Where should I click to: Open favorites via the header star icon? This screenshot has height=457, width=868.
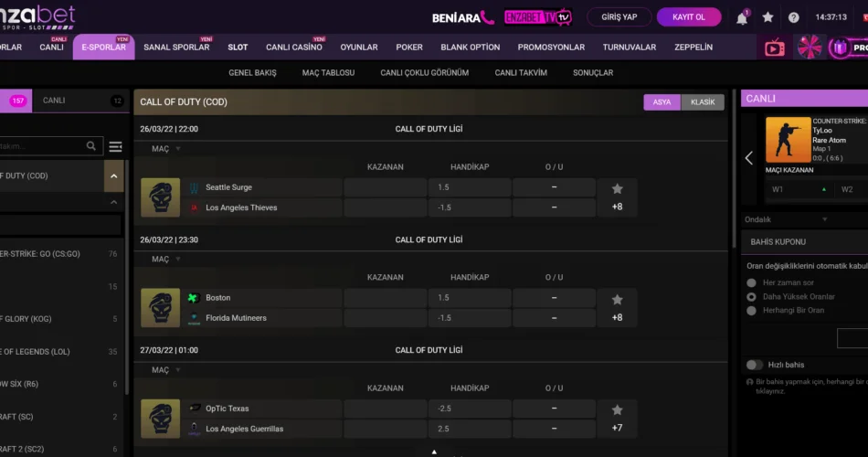tap(767, 17)
